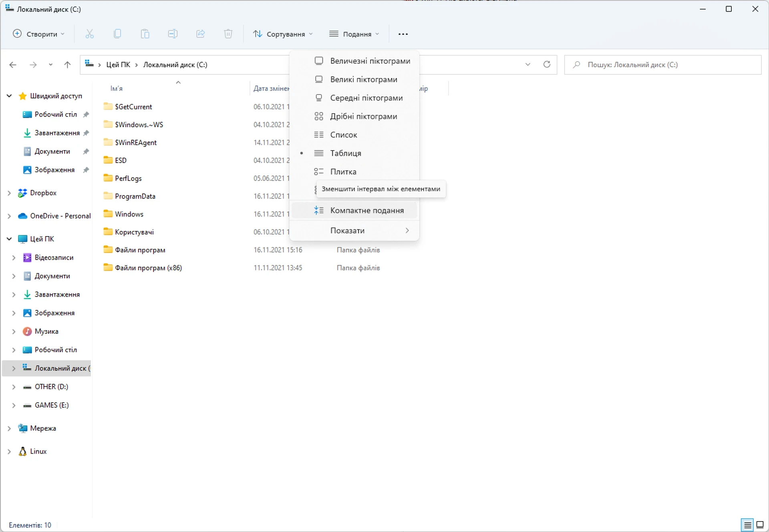Go back with the left arrow
Screen dimensions: 769x532
click(13, 64)
